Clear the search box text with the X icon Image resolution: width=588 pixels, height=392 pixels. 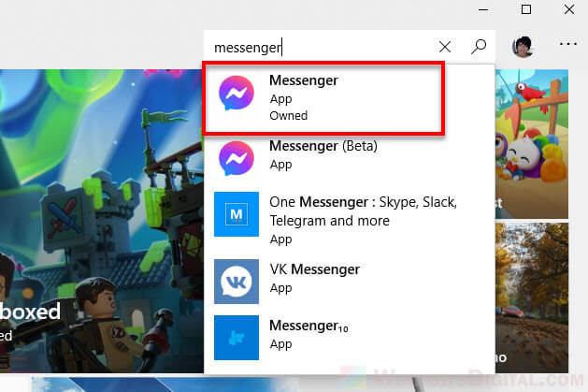[x=445, y=47]
